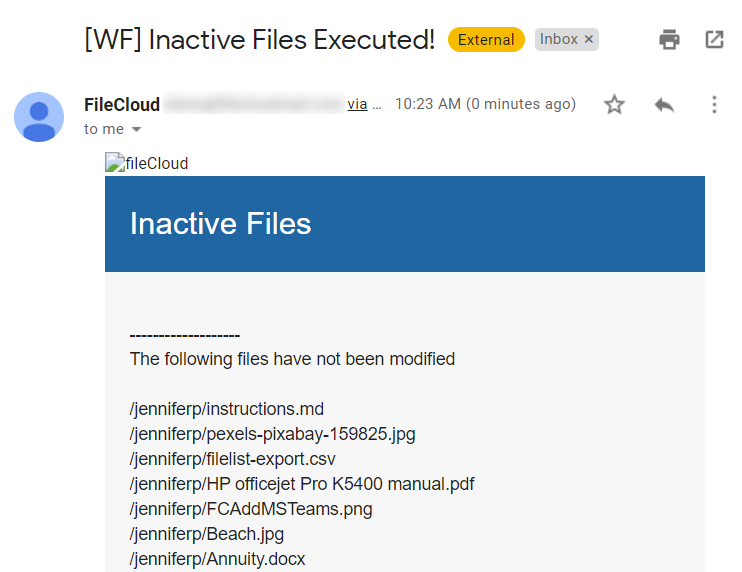
Task: Click the blue "Inactive Files" header banner
Action: (404, 224)
